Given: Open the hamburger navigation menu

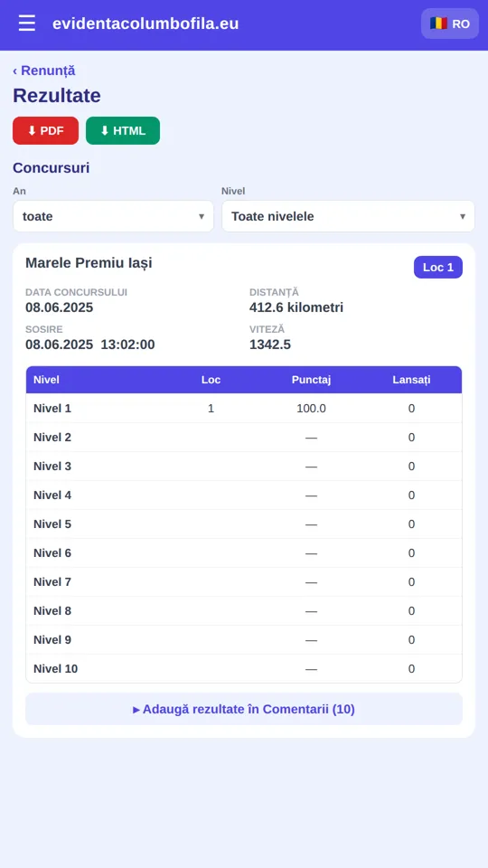Looking at the screenshot, I should [x=26, y=24].
